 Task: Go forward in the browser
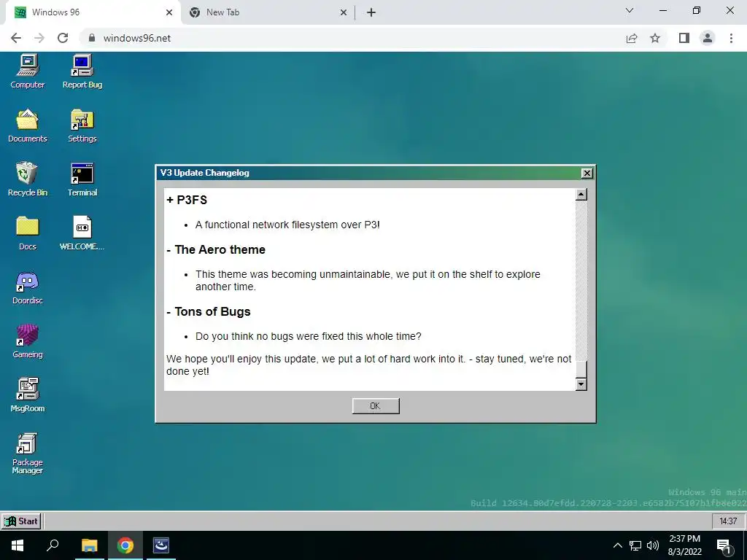39,38
